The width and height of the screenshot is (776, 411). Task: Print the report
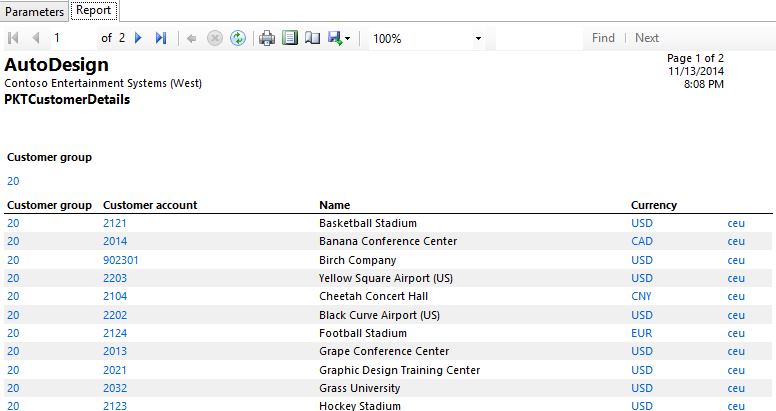[x=267, y=38]
